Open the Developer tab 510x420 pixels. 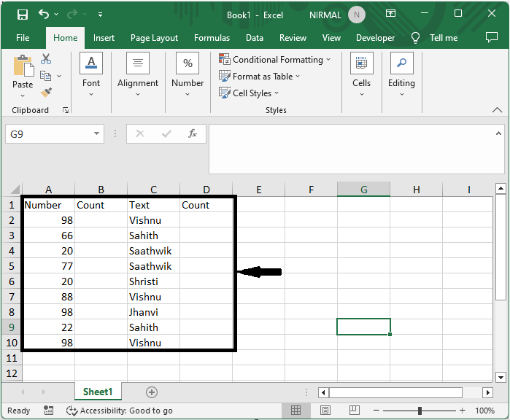click(375, 38)
